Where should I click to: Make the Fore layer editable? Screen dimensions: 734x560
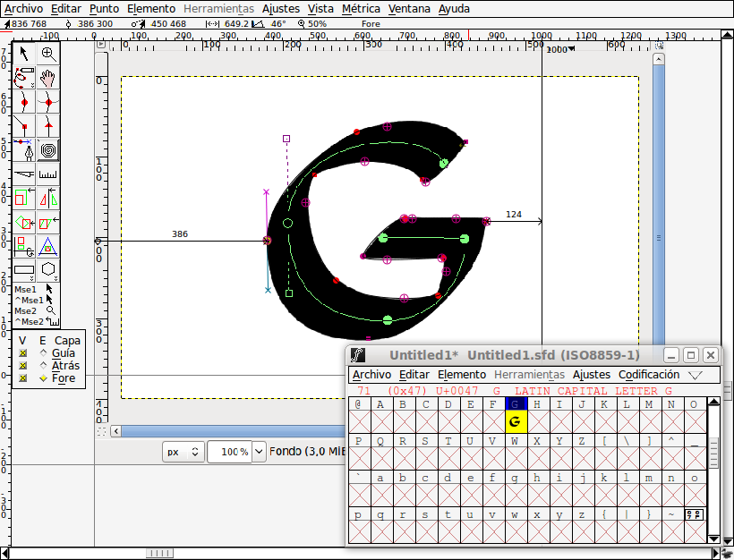coord(44,378)
